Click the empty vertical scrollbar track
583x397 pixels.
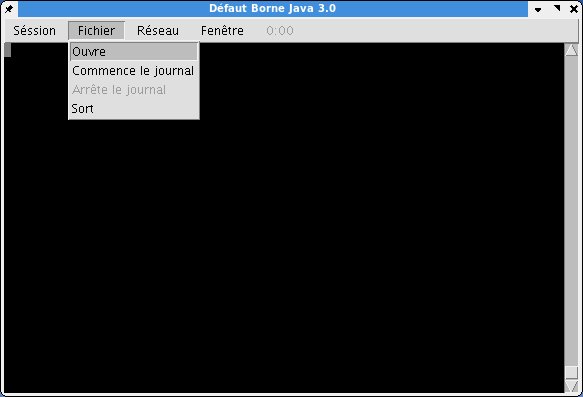571,211
